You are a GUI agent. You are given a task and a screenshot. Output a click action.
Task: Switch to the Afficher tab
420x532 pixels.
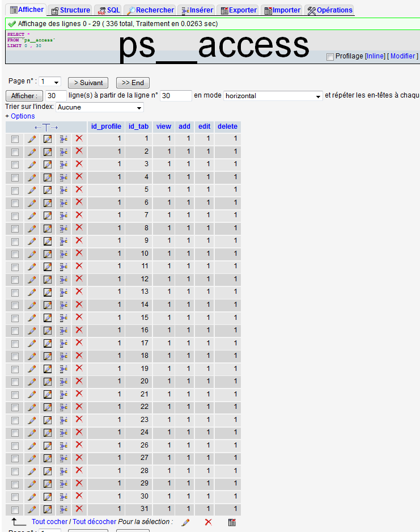click(x=27, y=10)
